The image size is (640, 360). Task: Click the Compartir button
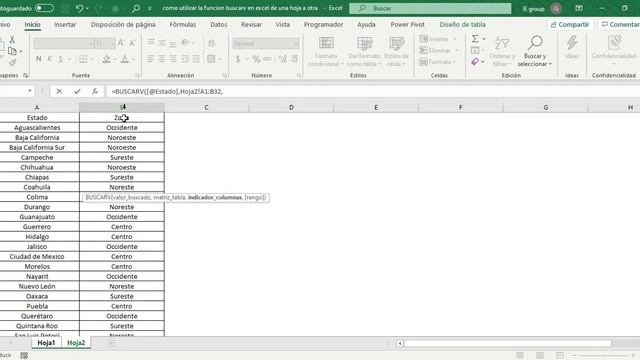point(570,24)
